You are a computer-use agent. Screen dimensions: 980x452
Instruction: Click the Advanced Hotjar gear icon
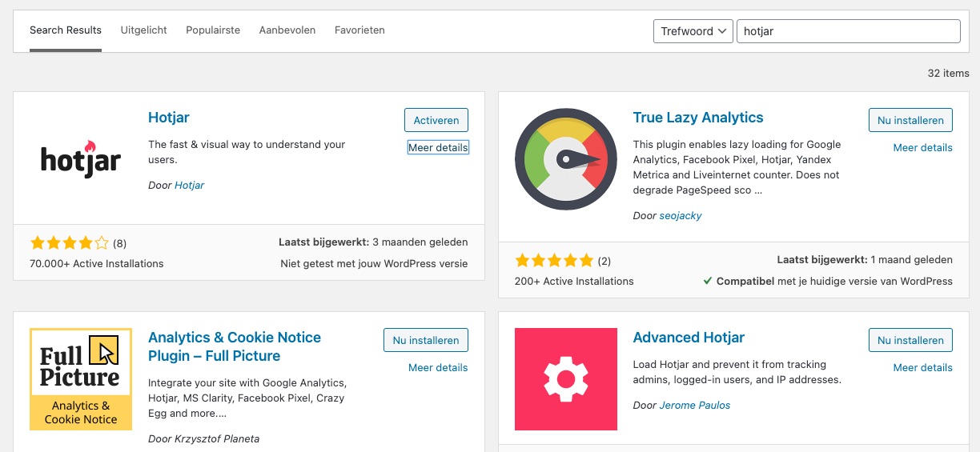coord(565,378)
